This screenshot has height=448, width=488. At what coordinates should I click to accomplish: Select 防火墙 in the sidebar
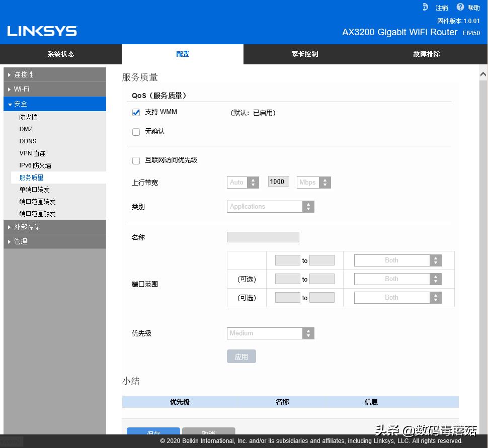[x=28, y=117]
